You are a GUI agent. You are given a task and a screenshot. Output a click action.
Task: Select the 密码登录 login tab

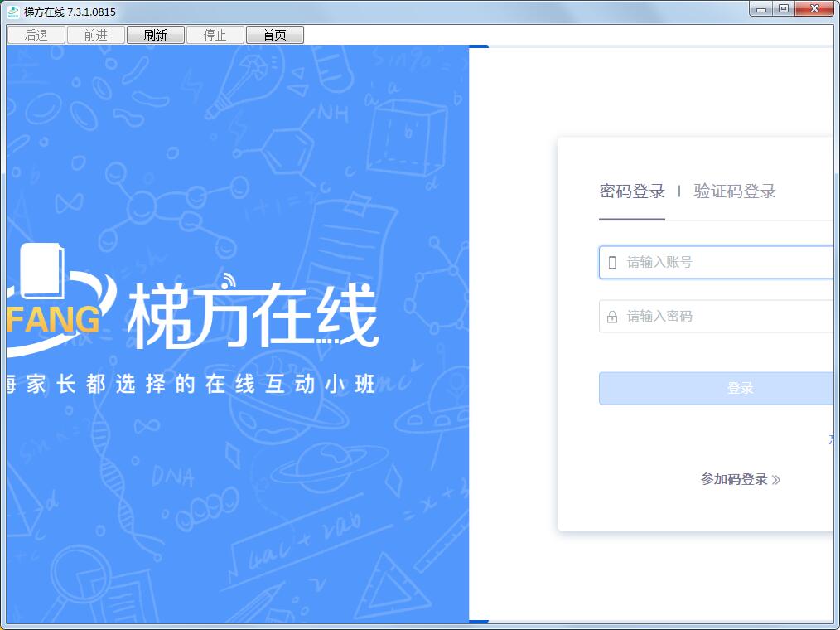coord(632,191)
